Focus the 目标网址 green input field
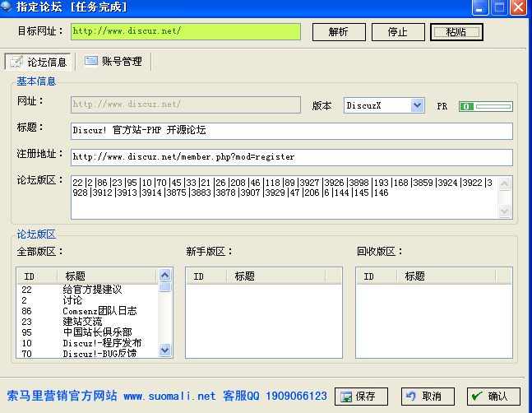Screen dimensions: 532x413 (x=186, y=31)
